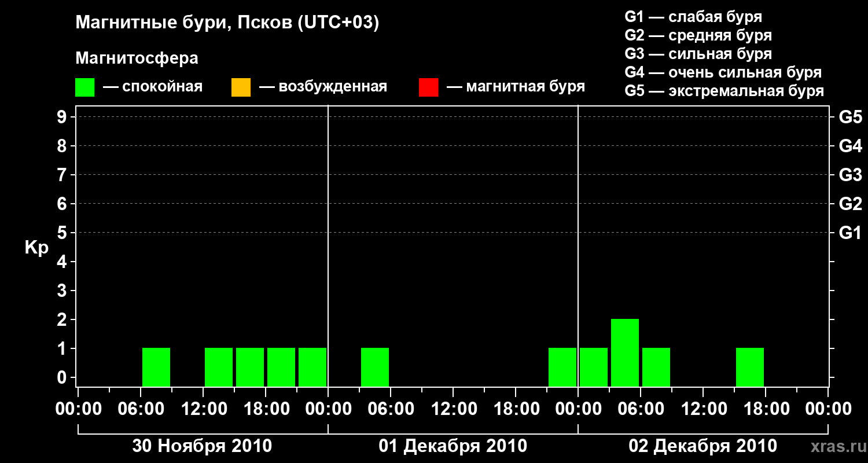Select the 03:00 bar on 01 Декабря
868x463 pixels.
point(375,367)
